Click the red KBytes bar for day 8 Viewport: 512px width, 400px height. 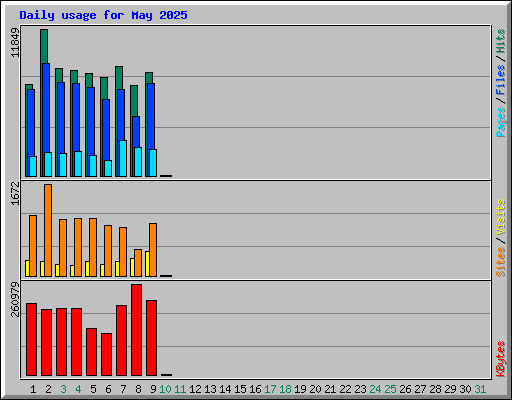[136, 330]
